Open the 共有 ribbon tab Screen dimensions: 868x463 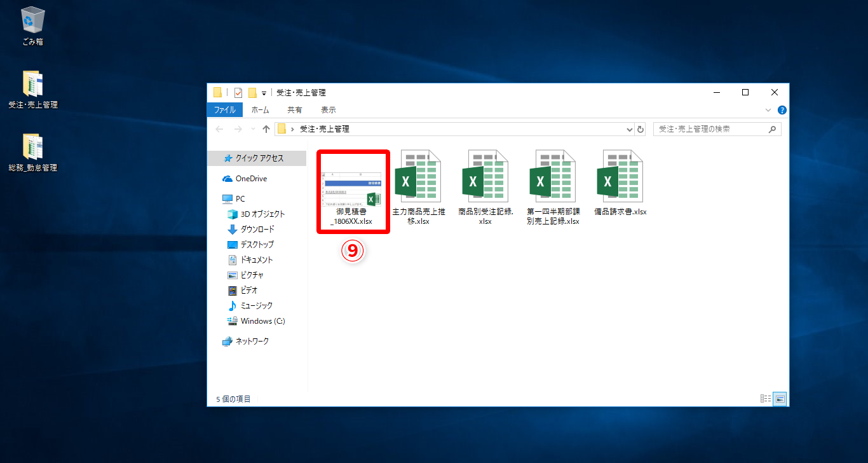pos(295,110)
